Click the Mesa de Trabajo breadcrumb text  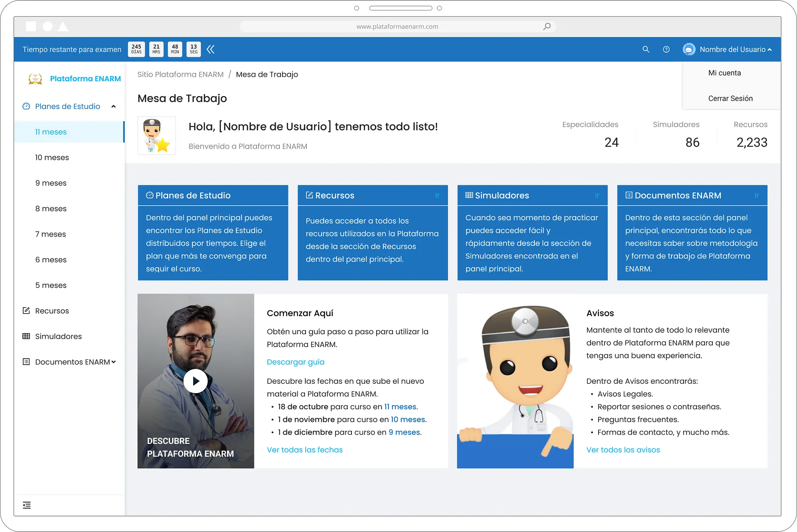(x=267, y=75)
